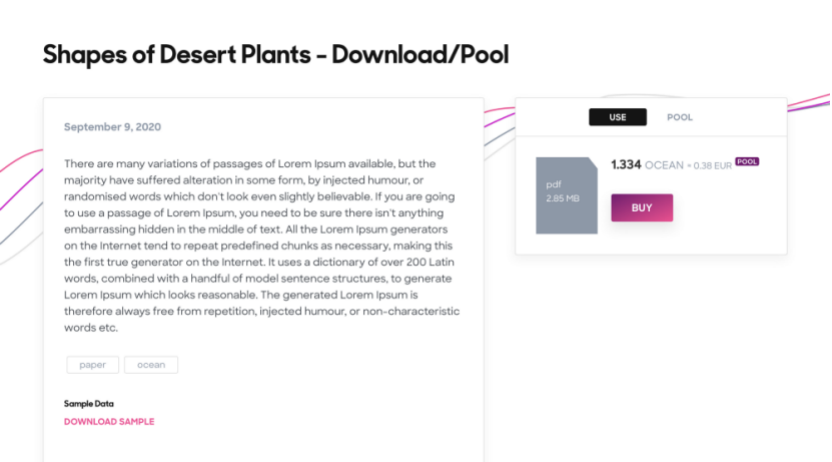Click the September 9, 2020 date

(112, 127)
